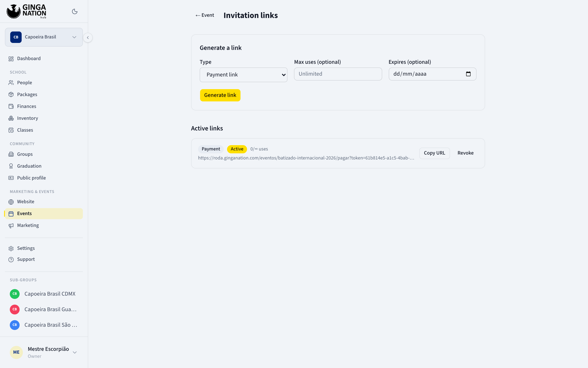Select Capoeira Brasil Gua… sub-group
The height and width of the screenshot is (368, 588).
tap(44, 309)
